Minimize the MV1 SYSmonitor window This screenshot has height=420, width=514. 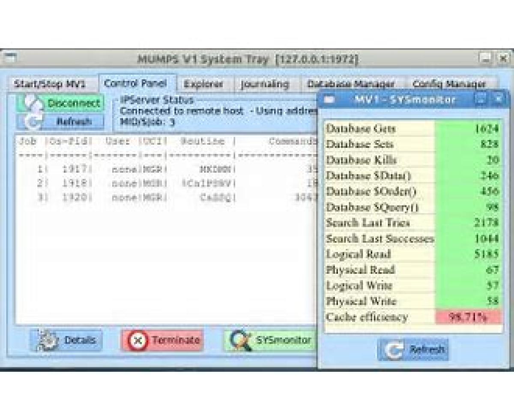point(481,99)
